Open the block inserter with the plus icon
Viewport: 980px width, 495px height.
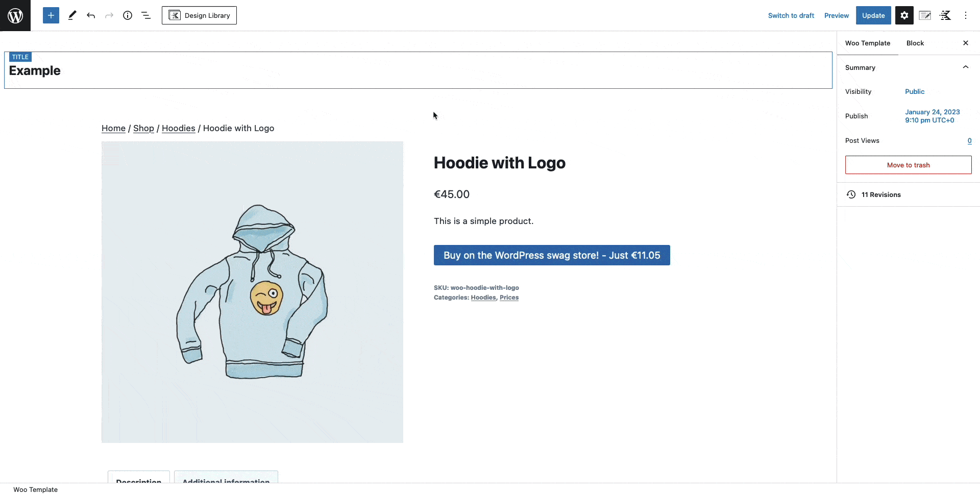tap(51, 15)
